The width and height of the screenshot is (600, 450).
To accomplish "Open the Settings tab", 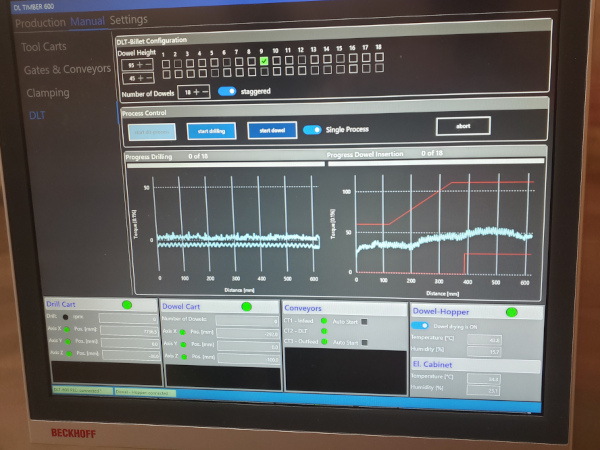I will (128, 20).
